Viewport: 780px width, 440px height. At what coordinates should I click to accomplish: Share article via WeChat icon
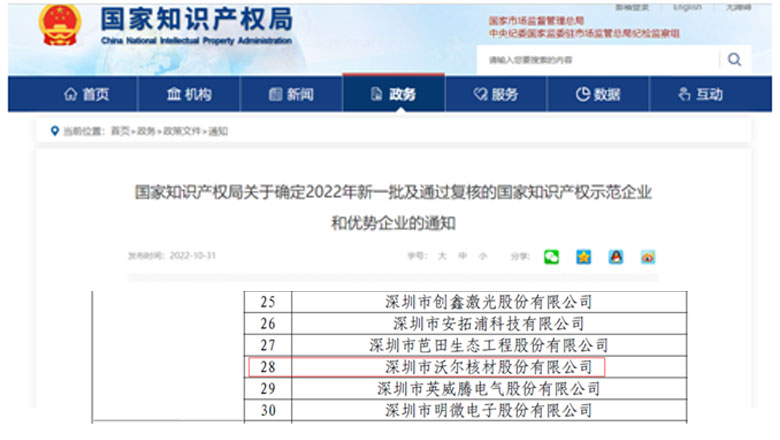pos(552,257)
